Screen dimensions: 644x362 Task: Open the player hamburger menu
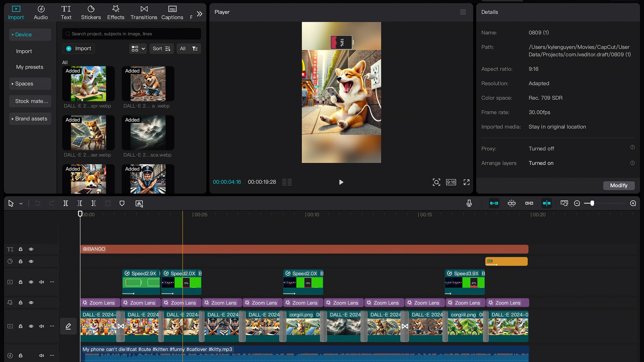(463, 12)
